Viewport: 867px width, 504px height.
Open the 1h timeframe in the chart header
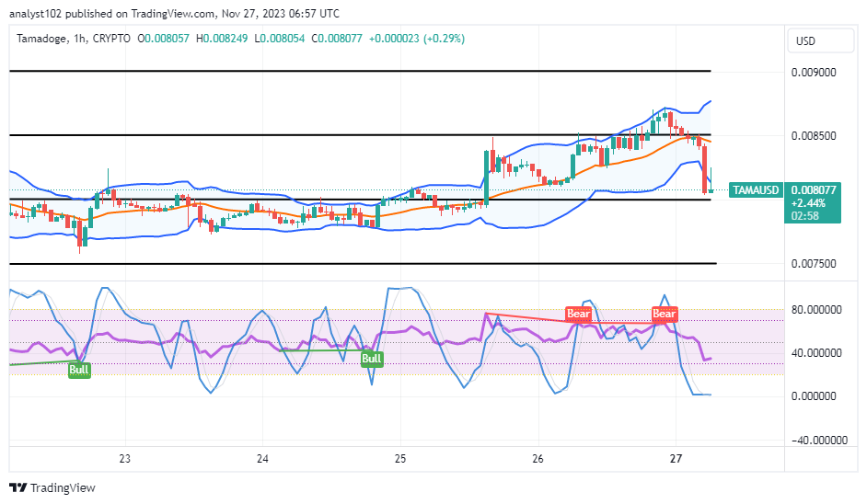(x=78, y=39)
